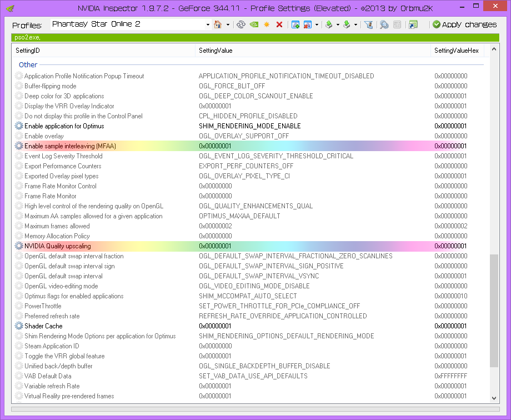Open the export profiles dropdown arrow
The height and width of the screenshot is (420, 511).
click(338, 25)
